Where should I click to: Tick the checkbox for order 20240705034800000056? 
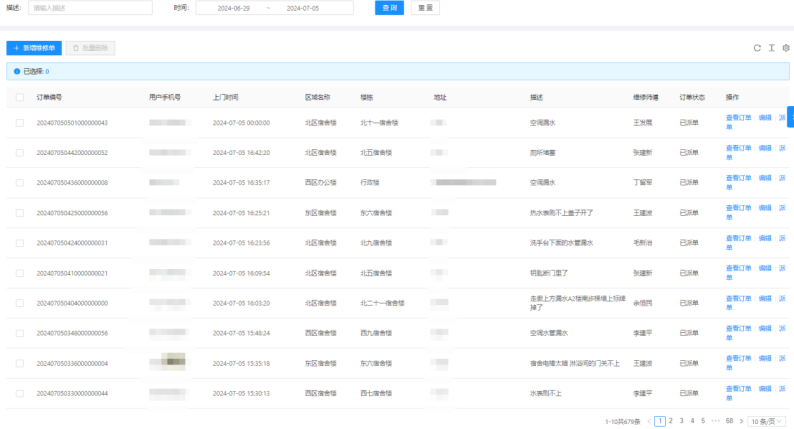tap(20, 333)
